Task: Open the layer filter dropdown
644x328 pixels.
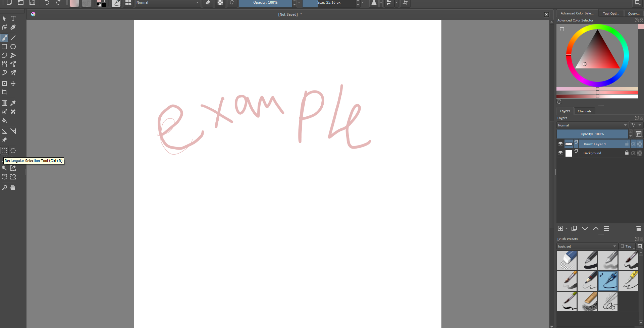Action: [x=636, y=125]
